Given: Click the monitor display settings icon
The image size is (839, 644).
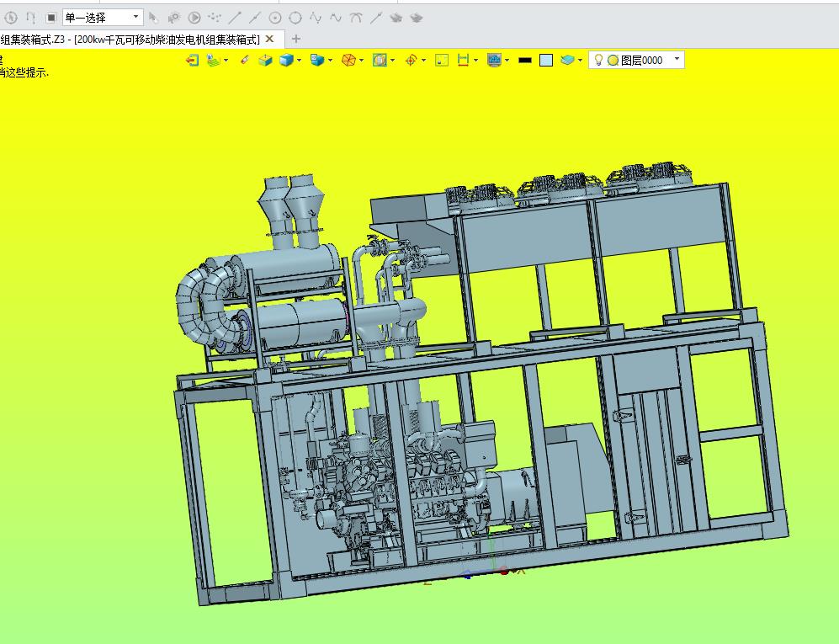Looking at the screenshot, I should 494,60.
